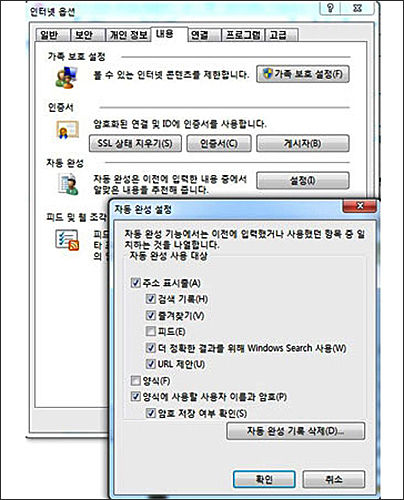Screen dimensions: 404x500
Task: Click SSL 상태 지우기(S) button
Action: (135, 143)
